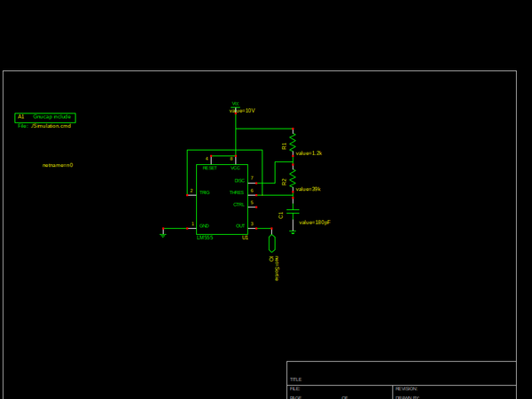Click the TITLE field in title block
The height and width of the screenshot is (399, 532).
pyautogui.click(x=296, y=379)
